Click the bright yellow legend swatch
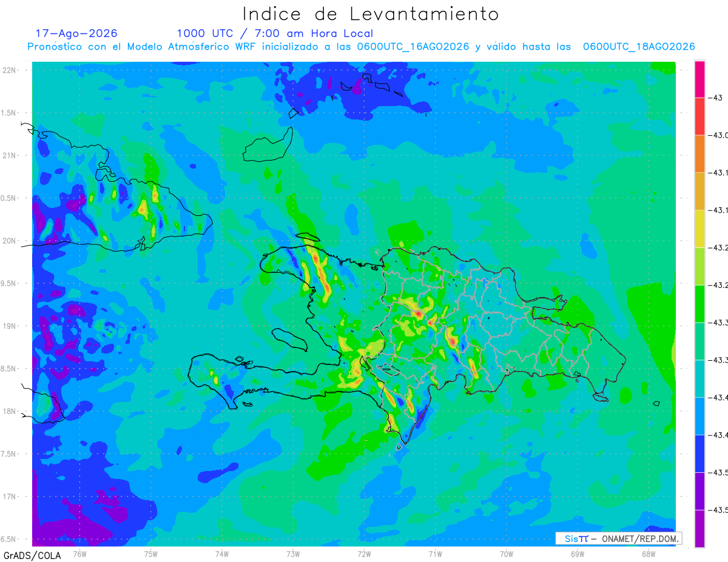Screen dimensions: 728x562 tap(699, 229)
